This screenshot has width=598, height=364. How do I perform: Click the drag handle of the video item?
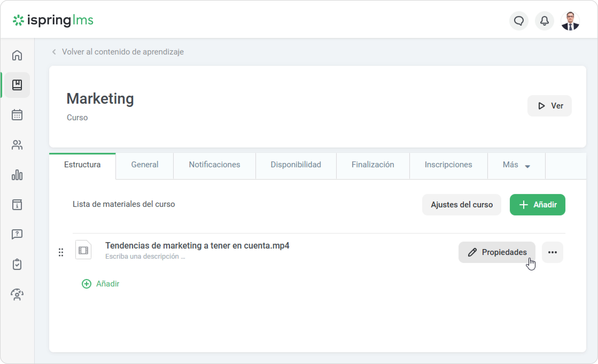coord(61,252)
